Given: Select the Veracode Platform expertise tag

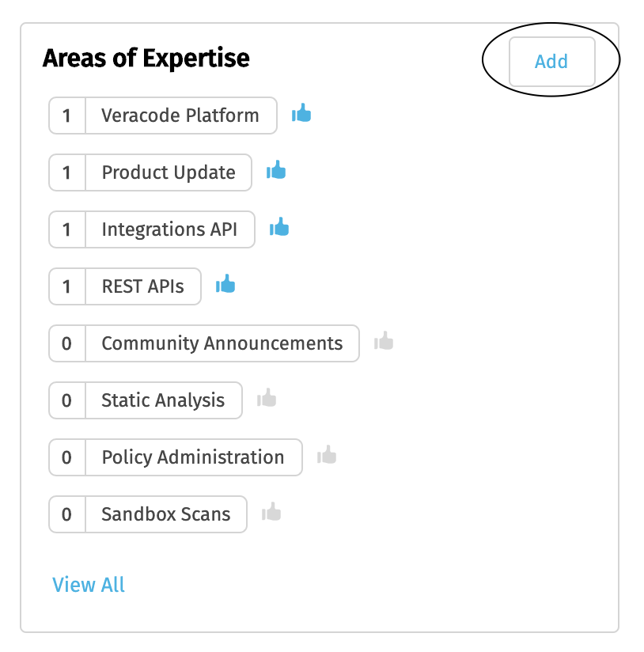Looking at the screenshot, I should tap(180, 116).
